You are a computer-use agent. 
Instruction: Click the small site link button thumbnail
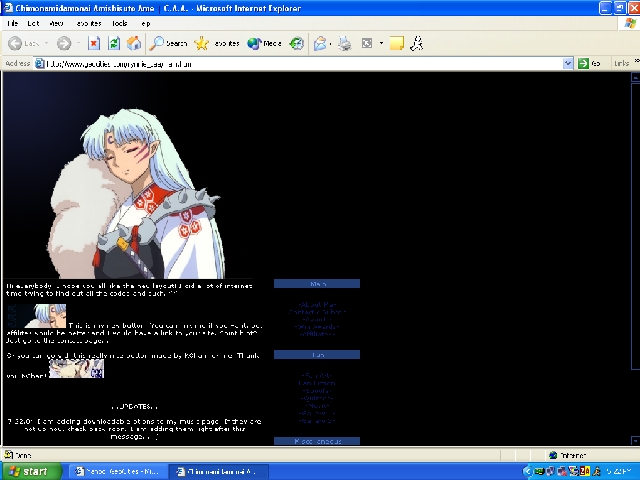(x=36, y=316)
